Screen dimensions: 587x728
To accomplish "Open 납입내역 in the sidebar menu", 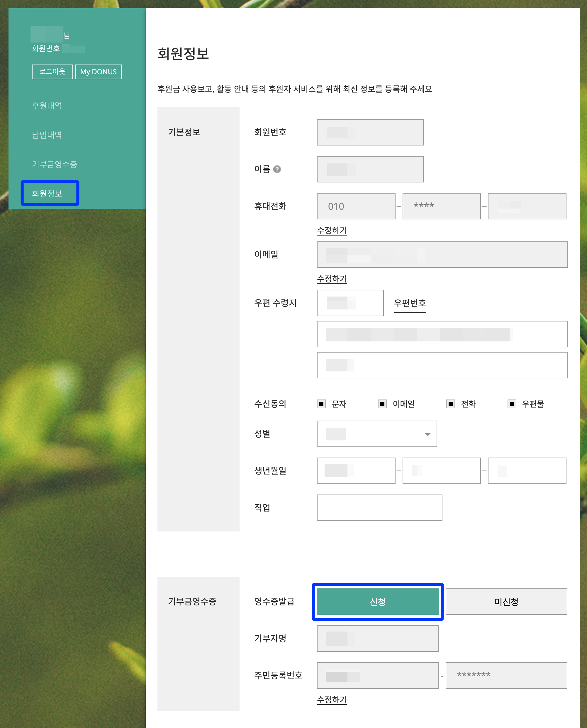I will click(x=47, y=135).
